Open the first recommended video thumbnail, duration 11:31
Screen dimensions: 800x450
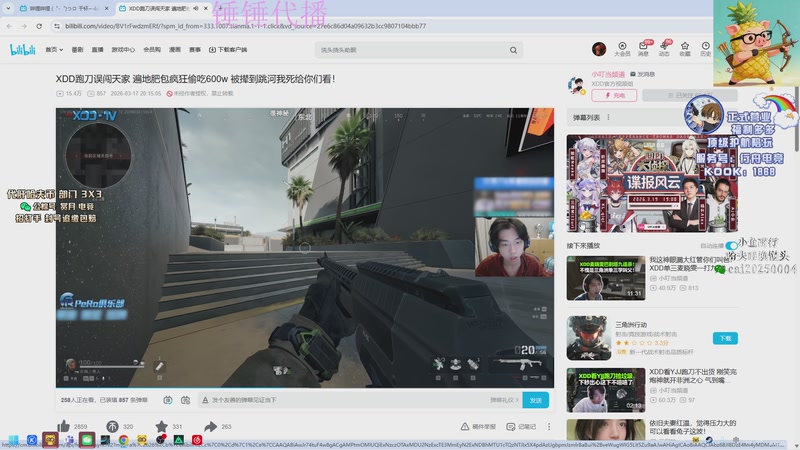(x=606, y=278)
